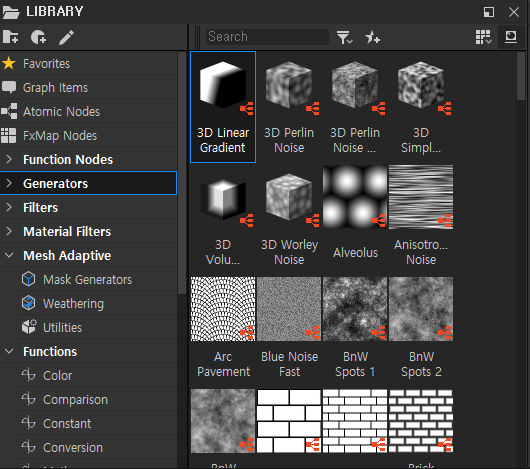The width and height of the screenshot is (530, 469).
Task: Expand the Filters category arrow
Action: coord(9,207)
